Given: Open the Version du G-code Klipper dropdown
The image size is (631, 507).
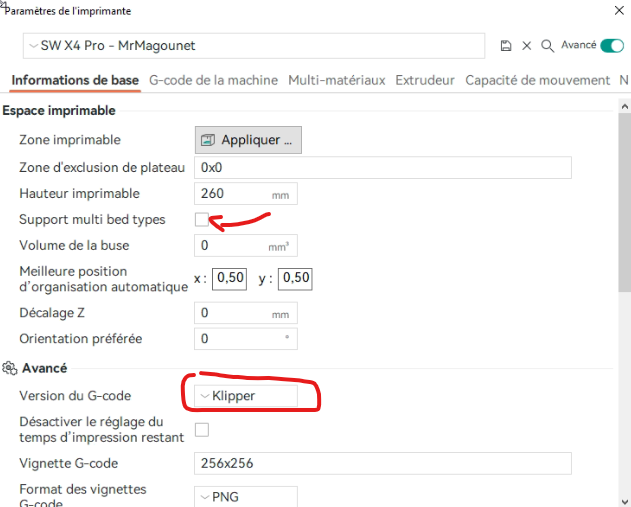Looking at the screenshot, I should 246,396.
